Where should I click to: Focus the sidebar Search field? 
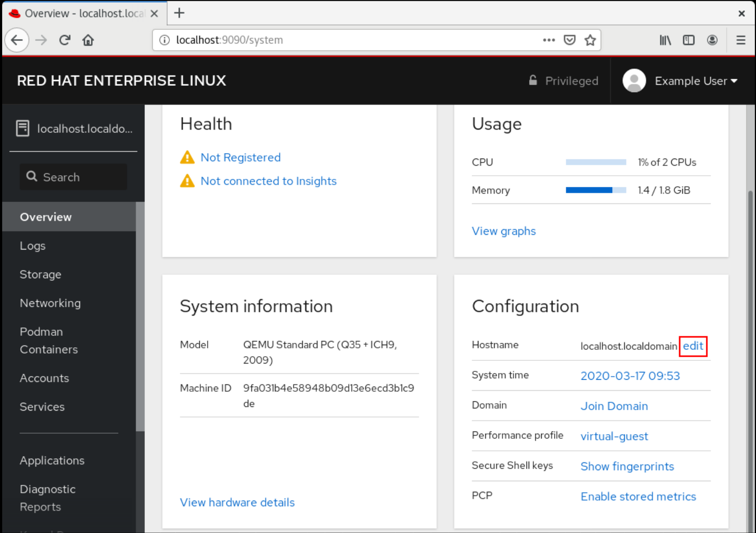(73, 177)
